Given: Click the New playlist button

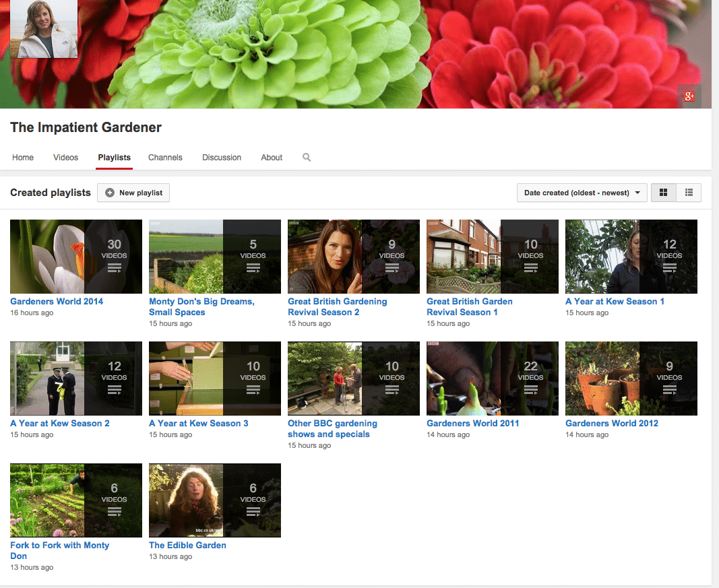Looking at the screenshot, I should (133, 193).
